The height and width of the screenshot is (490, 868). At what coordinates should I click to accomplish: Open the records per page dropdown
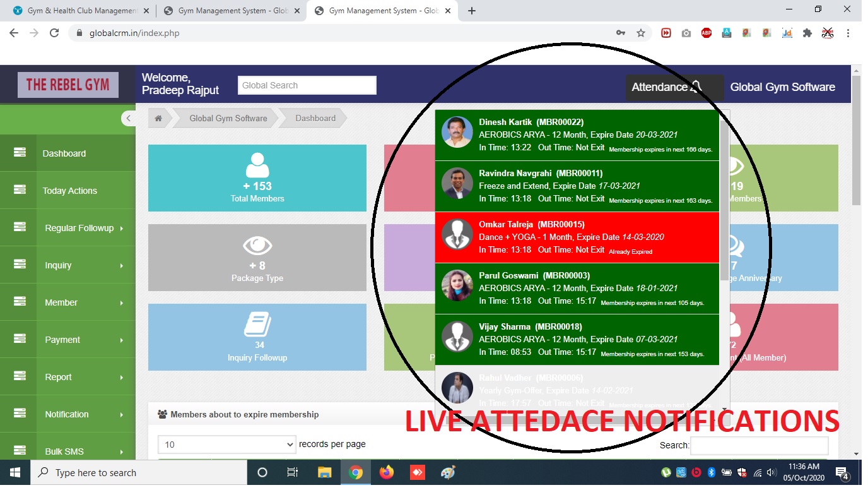click(226, 445)
